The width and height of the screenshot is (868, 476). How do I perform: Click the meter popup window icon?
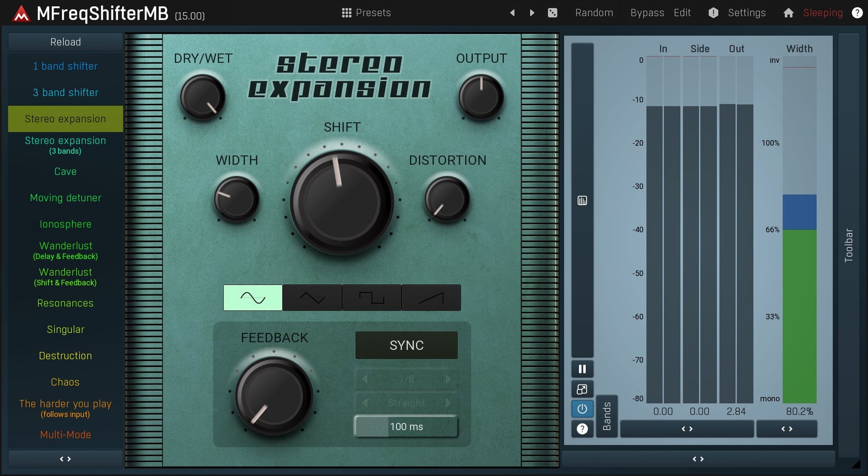coord(582,389)
